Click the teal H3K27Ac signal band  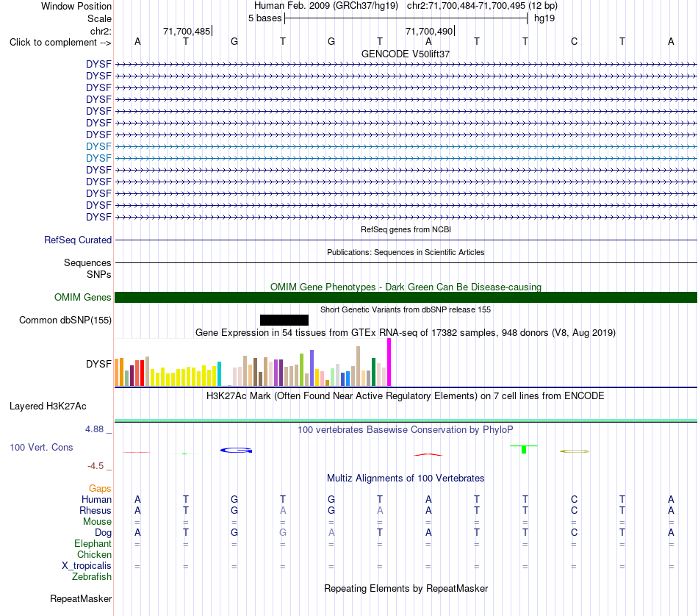click(406, 420)
